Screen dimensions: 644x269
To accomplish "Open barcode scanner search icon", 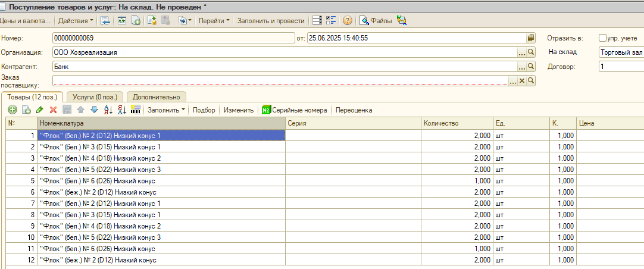I will (136, 110).
